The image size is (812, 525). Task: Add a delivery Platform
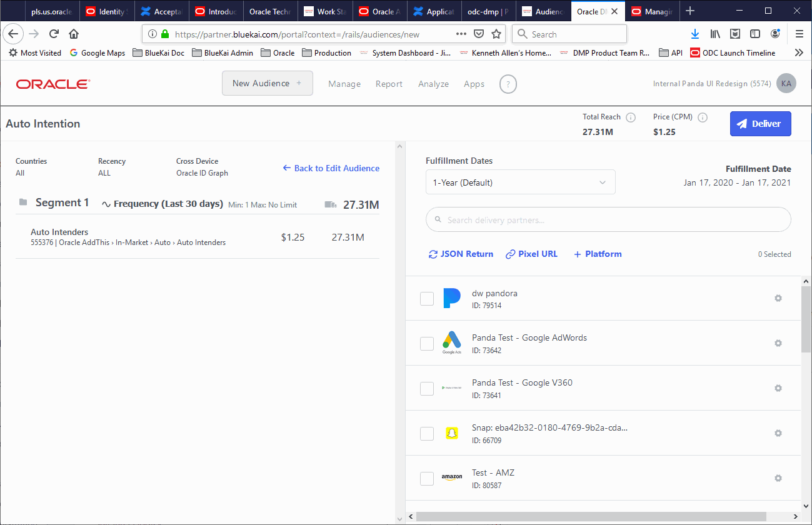click(x=598, y=254)
